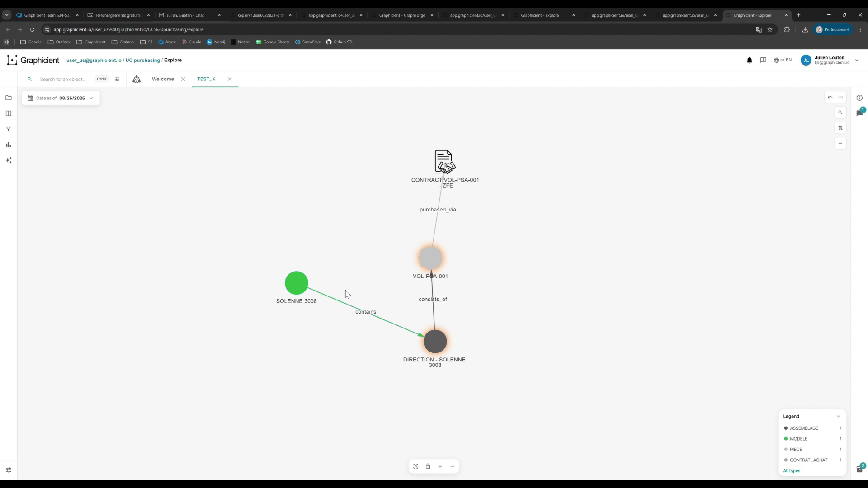Screen dimensions: 868x488
Task: Select the contract VOL-PSA-001 node icon
Action: (x=445, y=162)
